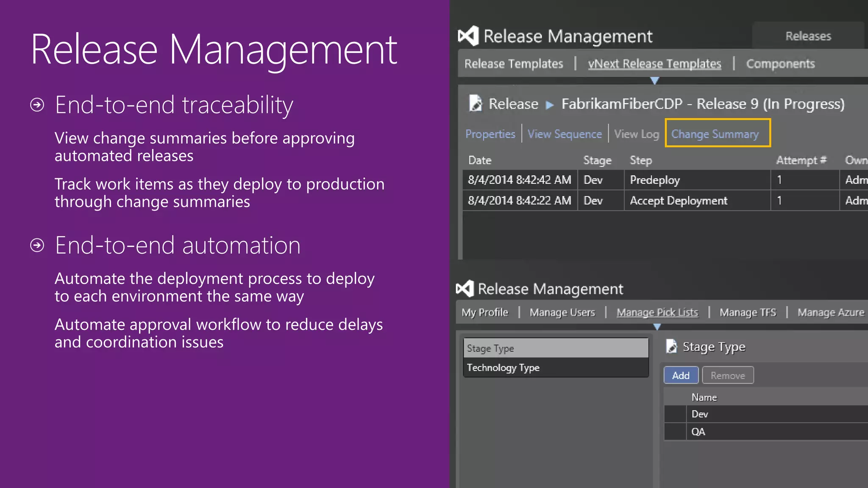
Task: Select the Accept Deployment step cell
Action: pyautogui.click(x=697, y=200)
